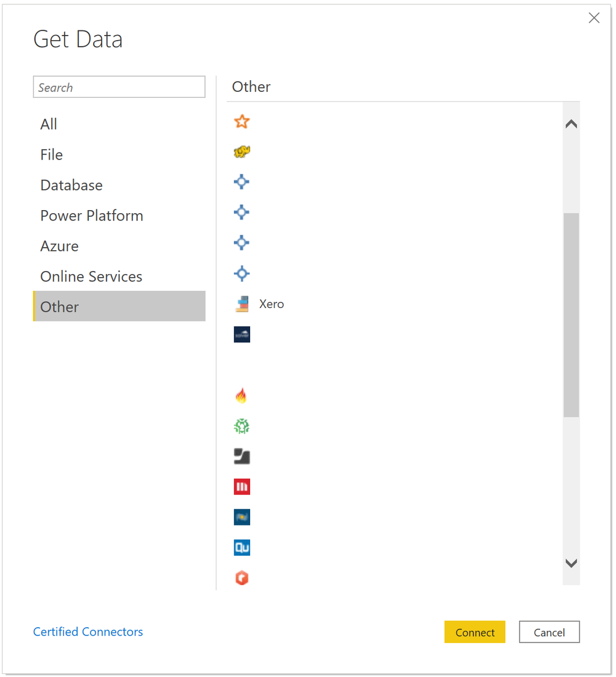
Task: Select the blue 'Qu' connector icon
Action: click(241, 547)
